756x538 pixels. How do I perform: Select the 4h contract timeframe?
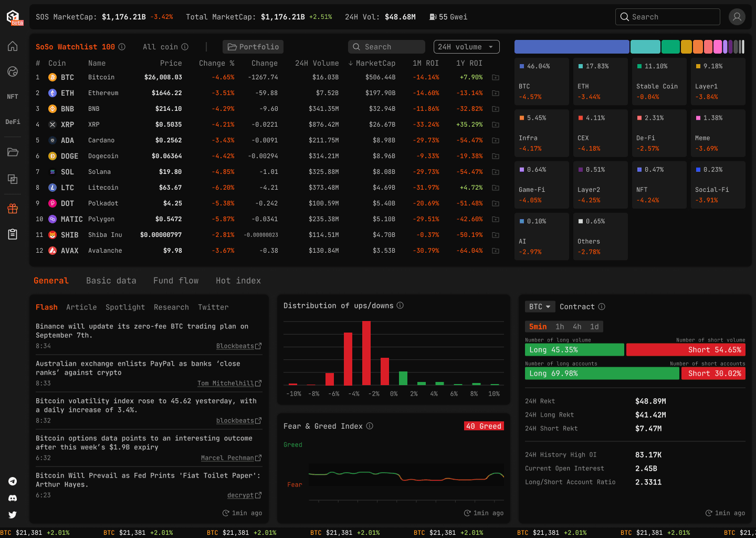coord(577,326)
